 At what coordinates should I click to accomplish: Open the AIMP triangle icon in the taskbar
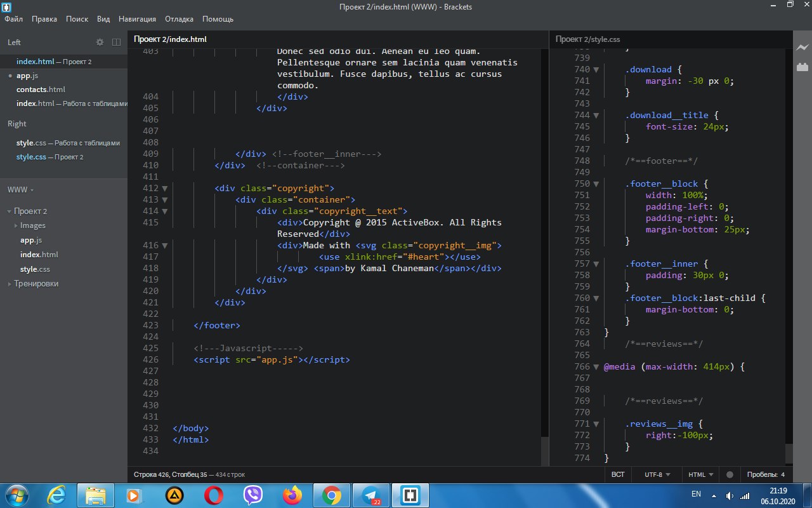(174, 495)
